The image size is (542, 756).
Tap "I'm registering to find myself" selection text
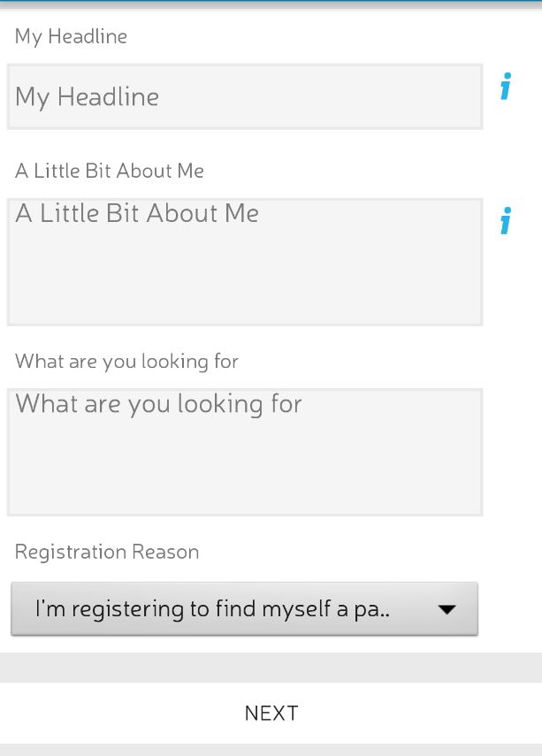point(212,609)
